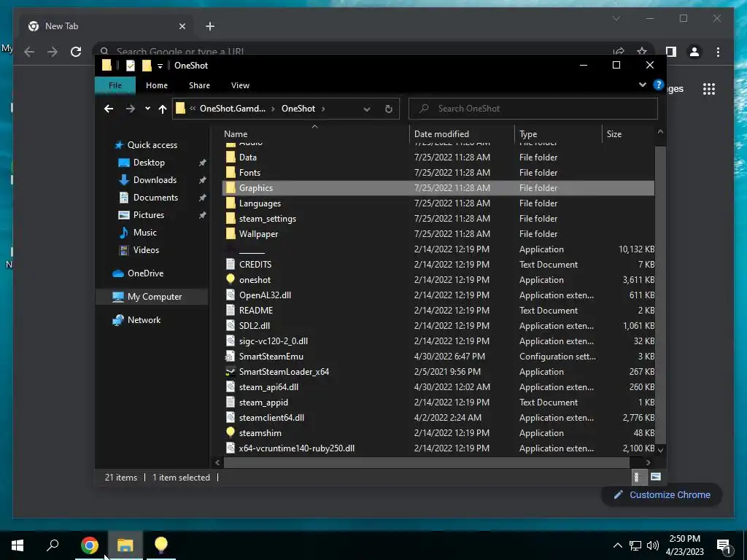Select the oneshot application lightbulb file
Image resolution: width=747 pixels, height=560 pixels.
(255, 279)
